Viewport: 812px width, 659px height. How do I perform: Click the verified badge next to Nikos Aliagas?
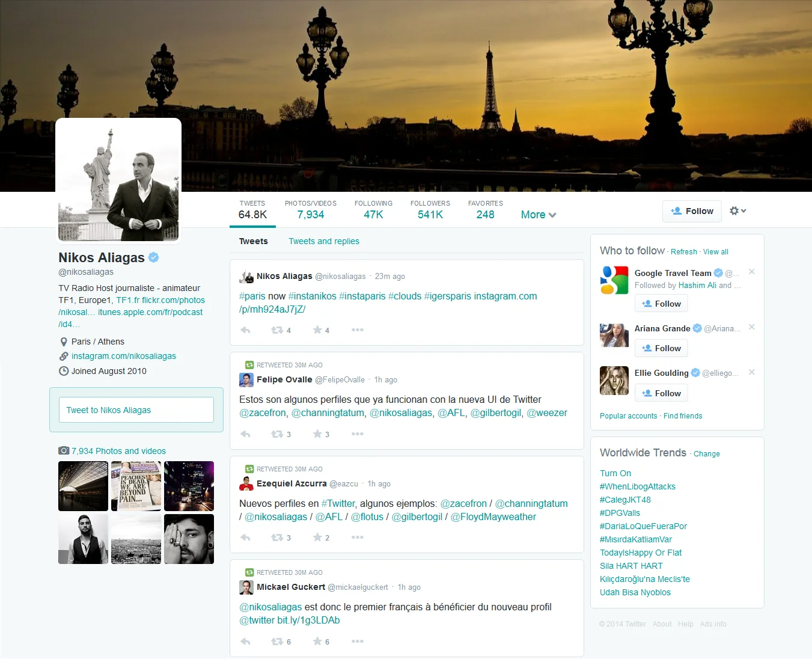pos(154,257)
